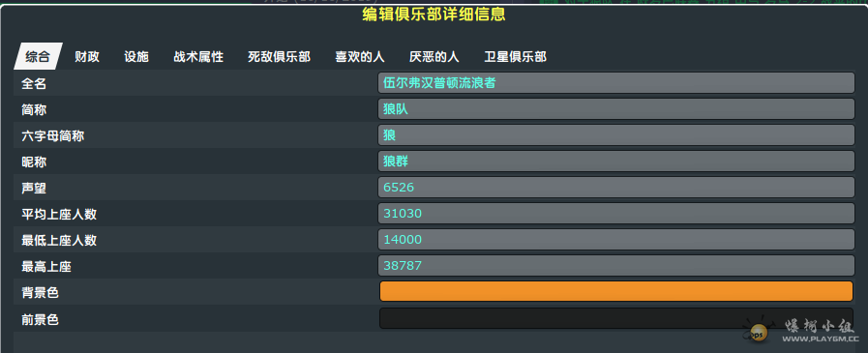868x353 pixels.
Task: Edit the 声望 value 6526
Action: tap(616, 187)
